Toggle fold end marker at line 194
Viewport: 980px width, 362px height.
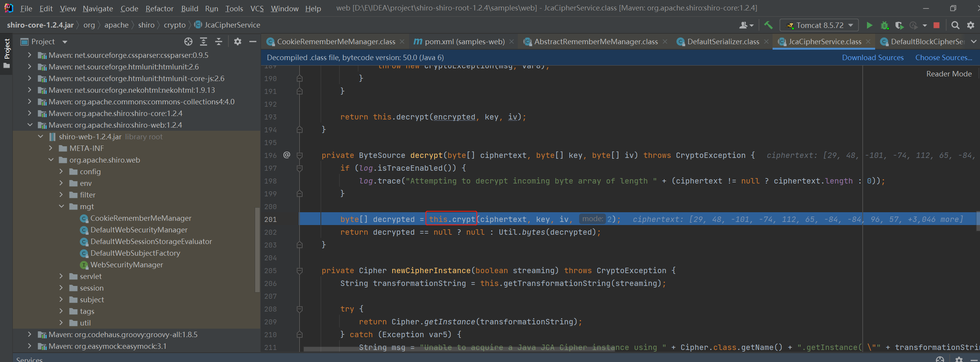point(299,130)
